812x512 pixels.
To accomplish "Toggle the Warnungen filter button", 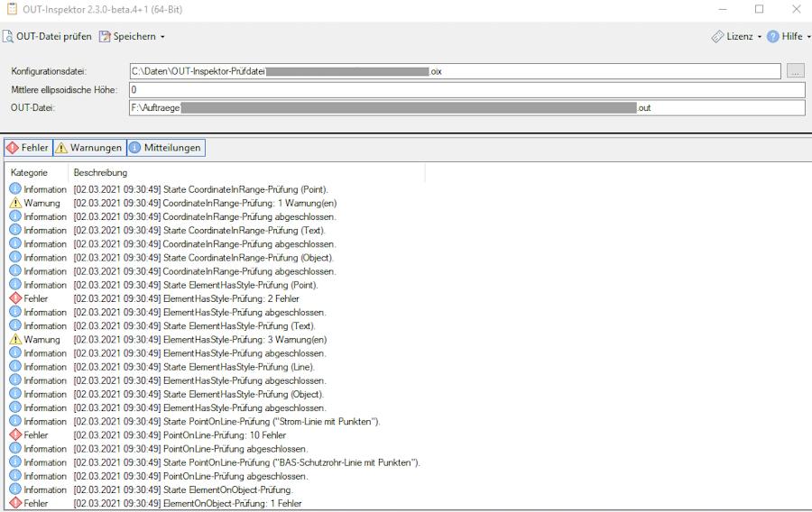I will (x=88, y=148).
